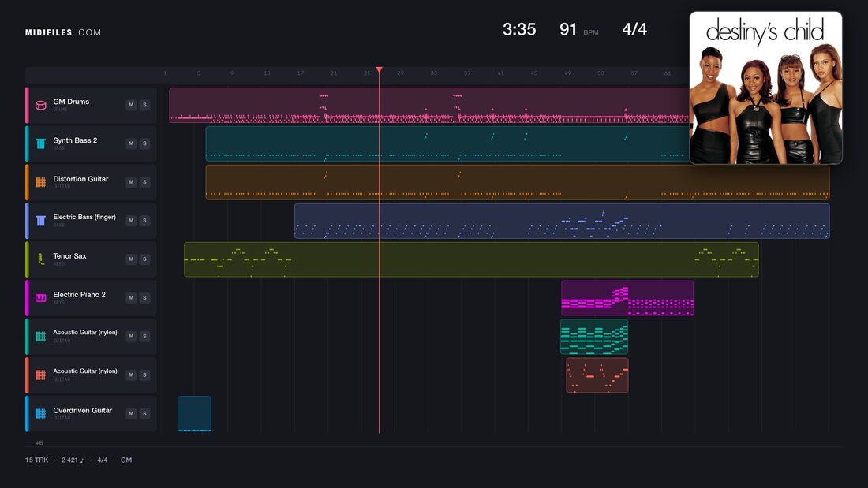Screen dimensions: 868x488
Task: Click the 91 BPM tempo display
Action: 579,29
